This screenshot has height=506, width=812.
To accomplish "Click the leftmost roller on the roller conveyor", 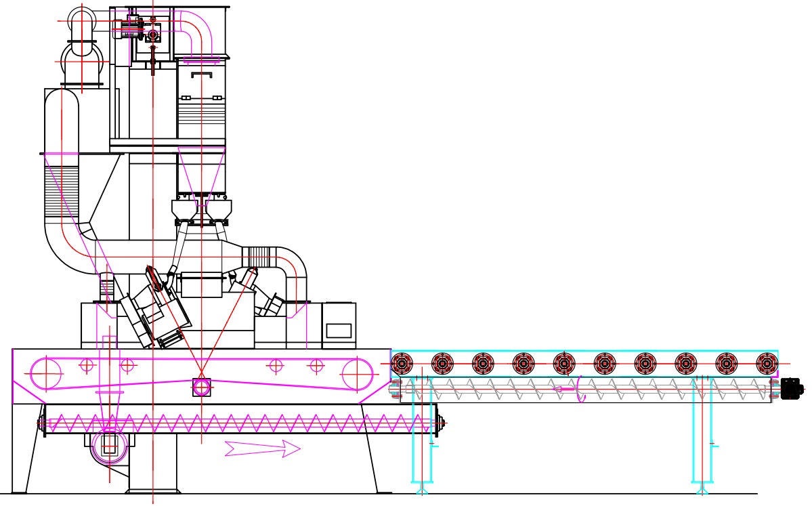I will tap(402, 364).
